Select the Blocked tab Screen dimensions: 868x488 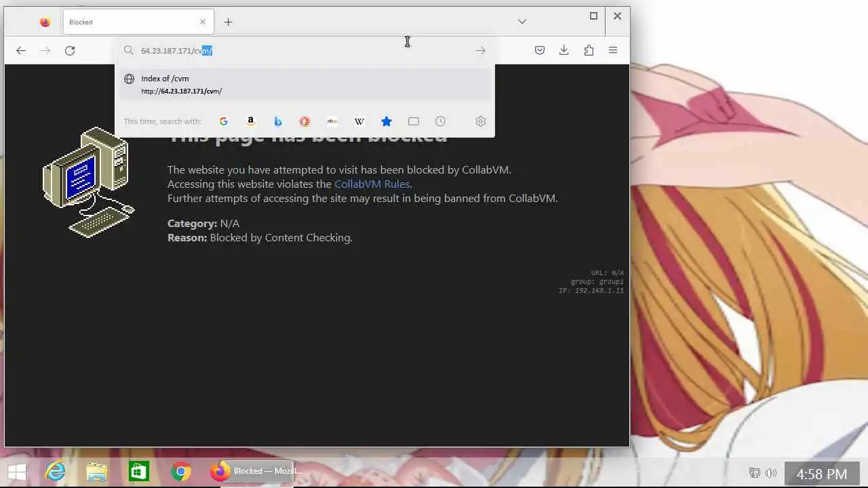pos(139,22)
